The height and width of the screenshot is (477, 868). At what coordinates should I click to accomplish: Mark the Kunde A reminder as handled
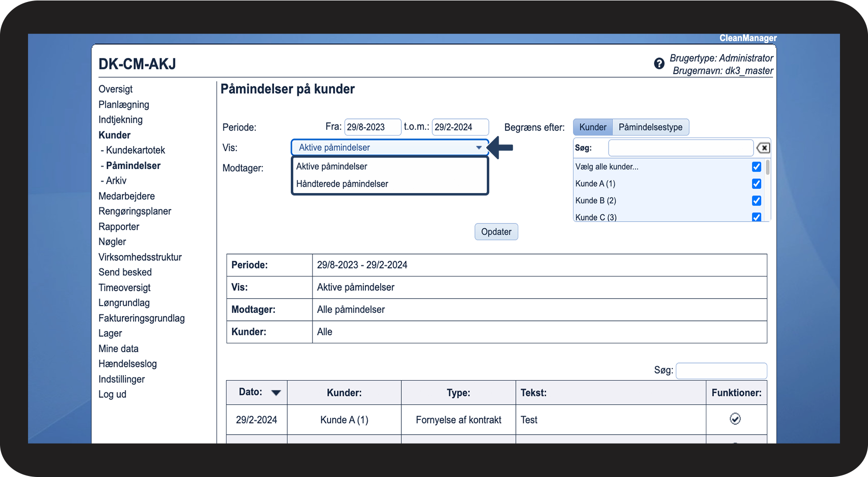(x=735, y=419)
